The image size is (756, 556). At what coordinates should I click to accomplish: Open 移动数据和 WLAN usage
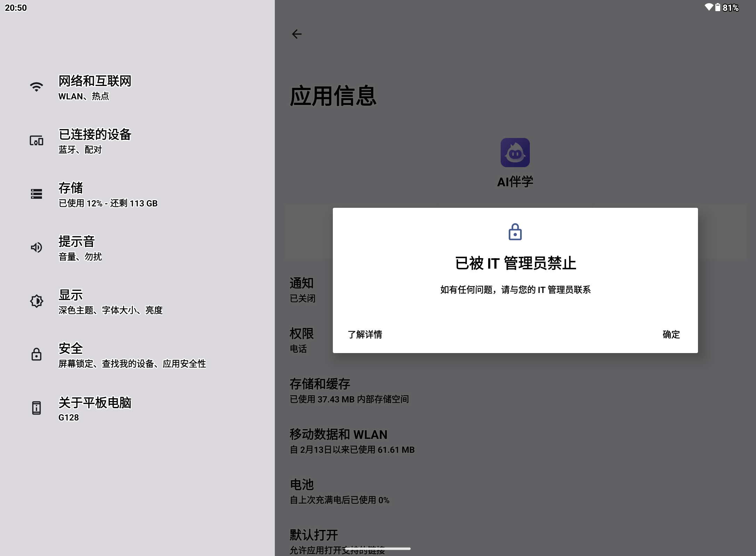click(x=352, y=441)
